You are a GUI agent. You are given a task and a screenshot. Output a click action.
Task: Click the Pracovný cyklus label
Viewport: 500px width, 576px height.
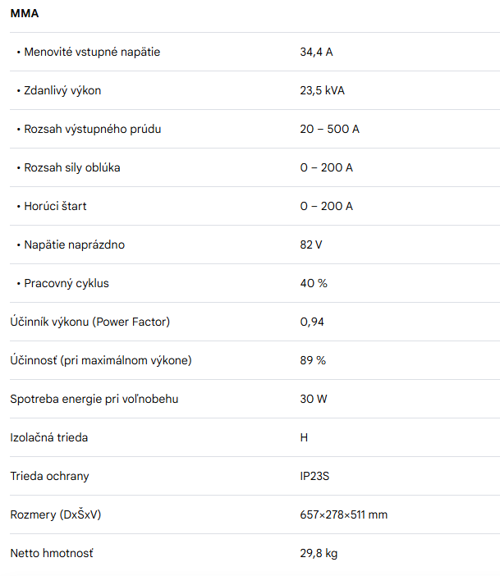(66, 283)
